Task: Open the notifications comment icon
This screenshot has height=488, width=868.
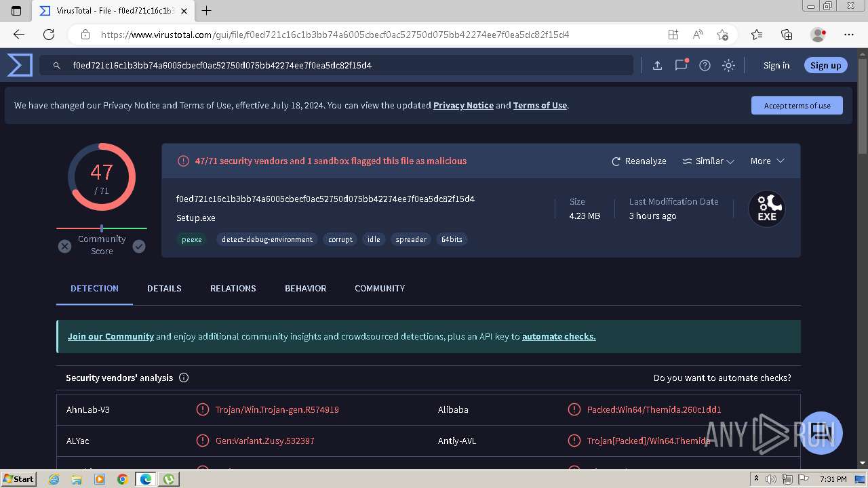Action: coord(682,65)
